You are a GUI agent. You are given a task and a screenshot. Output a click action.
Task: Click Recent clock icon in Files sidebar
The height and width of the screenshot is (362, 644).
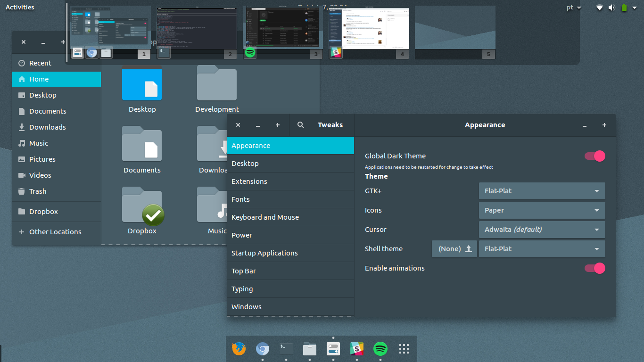[22, 63]
